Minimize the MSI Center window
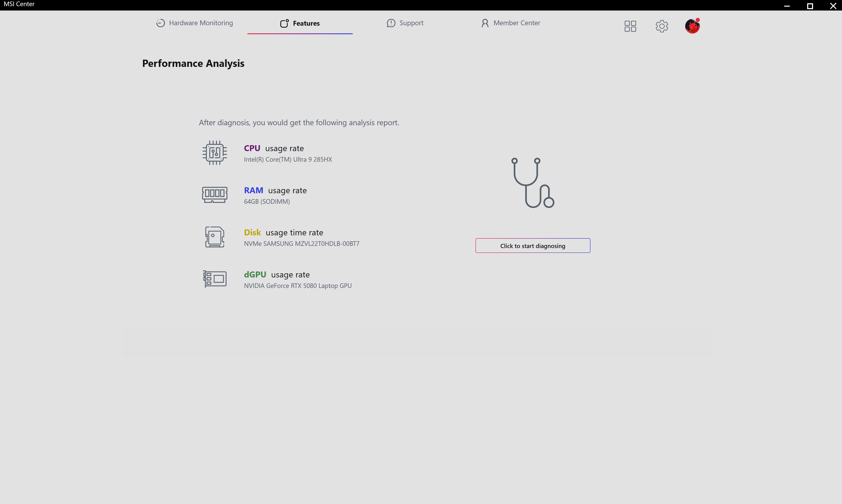Viewport: 842px width, 504px height. click(787, 6)
